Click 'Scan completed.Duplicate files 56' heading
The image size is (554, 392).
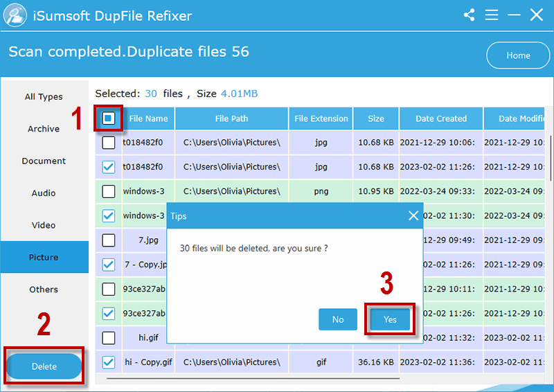pos(129,52)
